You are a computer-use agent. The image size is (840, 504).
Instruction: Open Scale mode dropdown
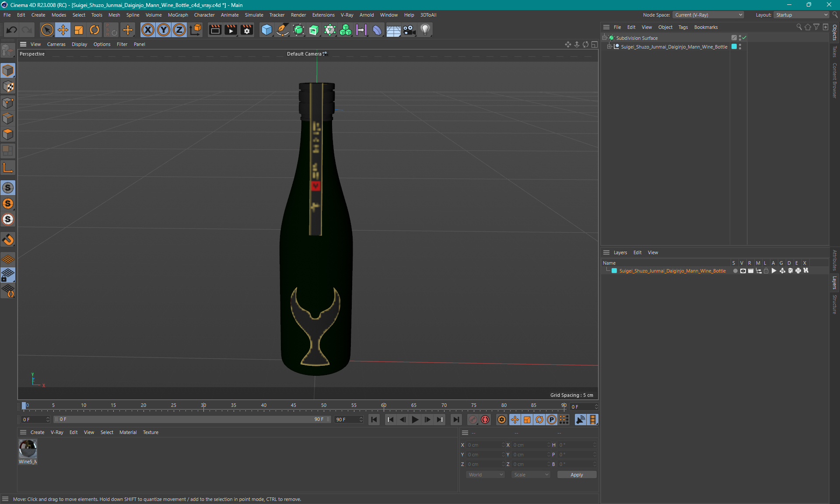tap(531, 475)
